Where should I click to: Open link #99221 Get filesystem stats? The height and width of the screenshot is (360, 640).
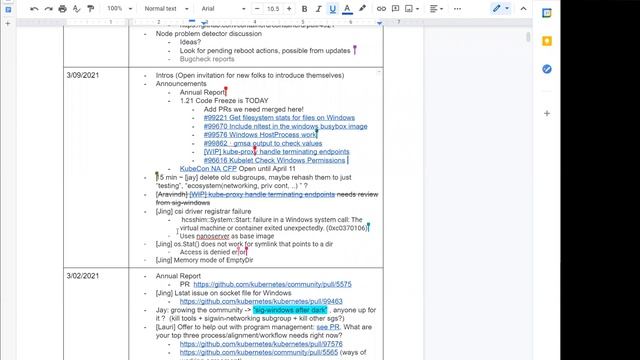tap(279, 118)
